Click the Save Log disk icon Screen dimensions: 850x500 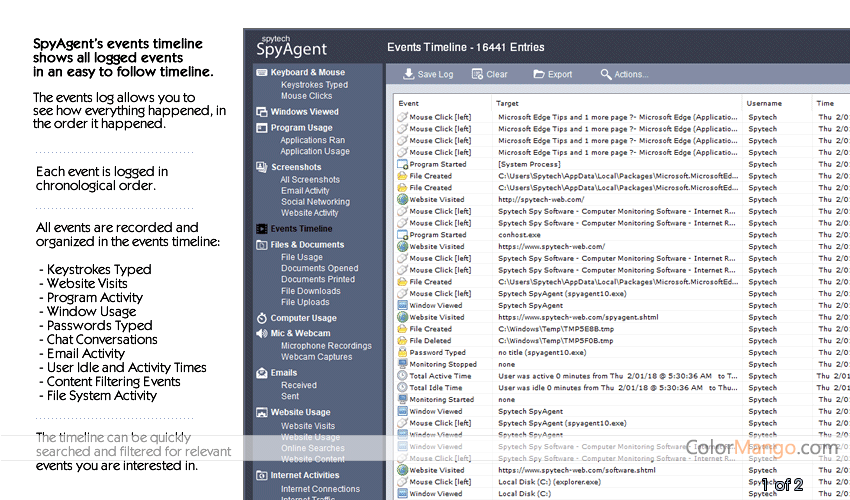coord(409,75)
